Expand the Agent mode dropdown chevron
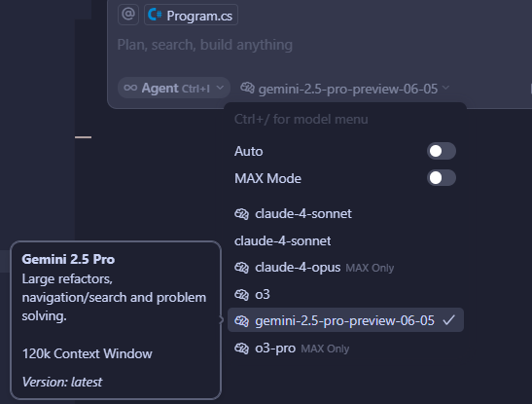Screen dimensions: 532x404 coord(220,88)
